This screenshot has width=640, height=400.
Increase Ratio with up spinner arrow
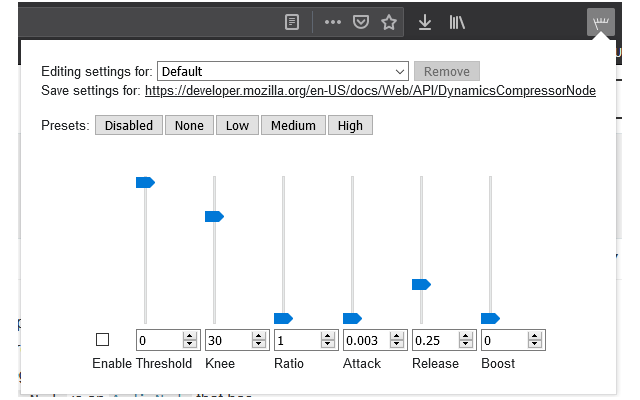pos(328,336)
